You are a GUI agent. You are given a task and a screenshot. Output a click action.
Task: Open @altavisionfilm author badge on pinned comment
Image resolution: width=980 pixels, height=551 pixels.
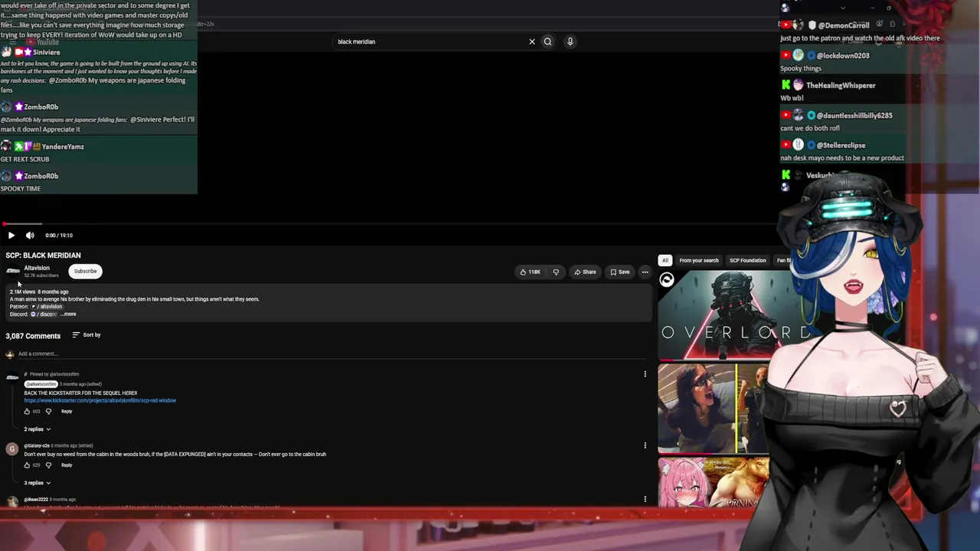[x=41, y=384]
